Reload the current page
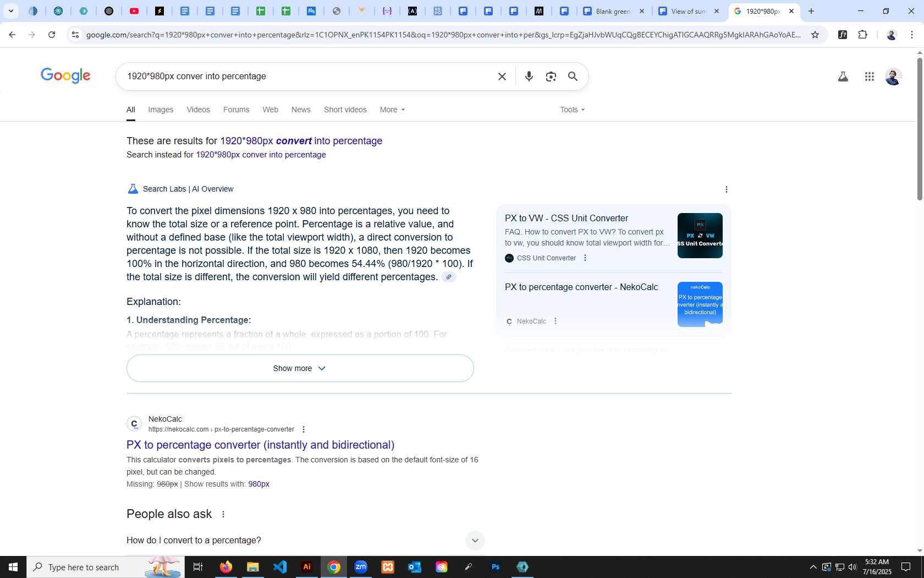924x578 pixels. pos(52,35)
